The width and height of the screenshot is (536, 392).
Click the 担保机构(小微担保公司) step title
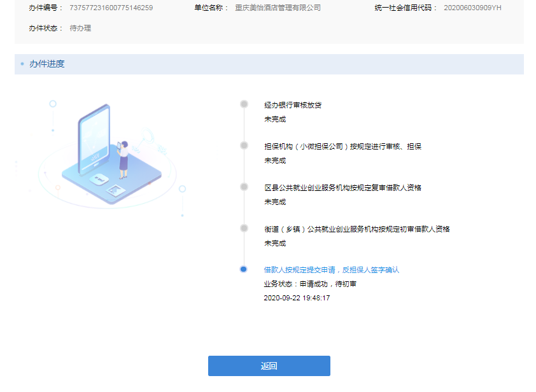pos(342,146)
